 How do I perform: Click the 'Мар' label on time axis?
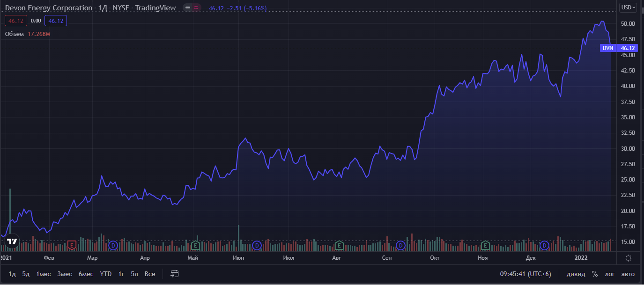tap(92, 258)
